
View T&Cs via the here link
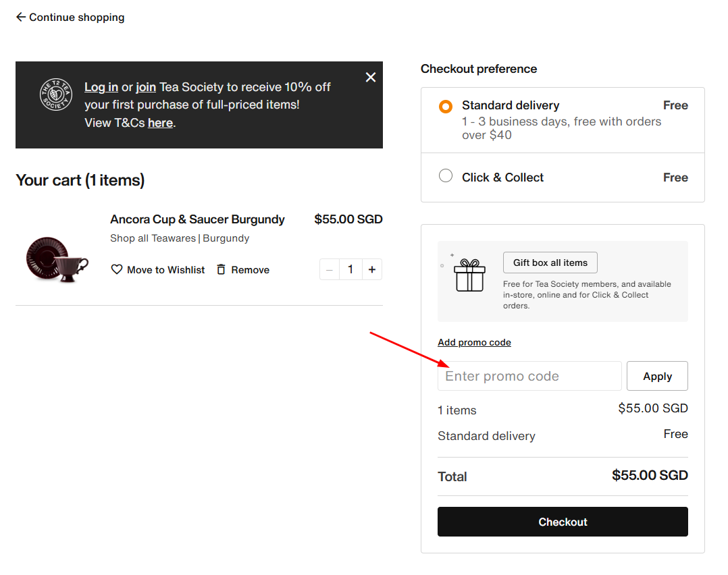(x=160, y=123)
